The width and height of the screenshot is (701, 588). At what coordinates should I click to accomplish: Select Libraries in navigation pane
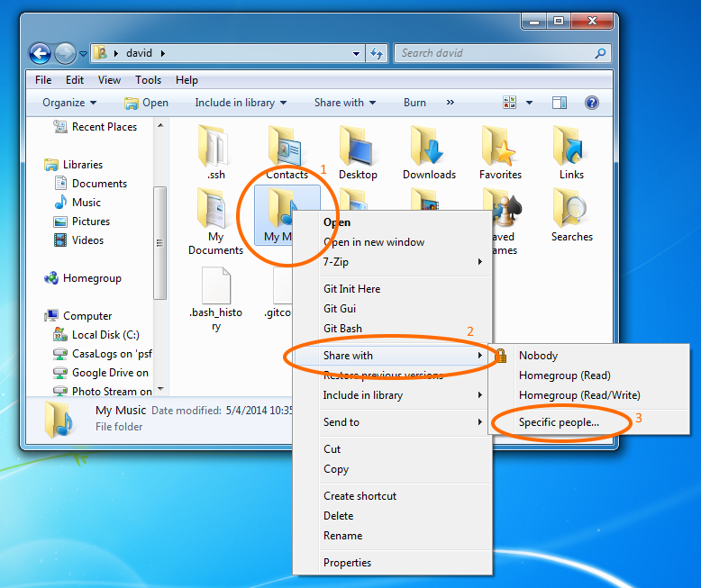tap(74, 165)
